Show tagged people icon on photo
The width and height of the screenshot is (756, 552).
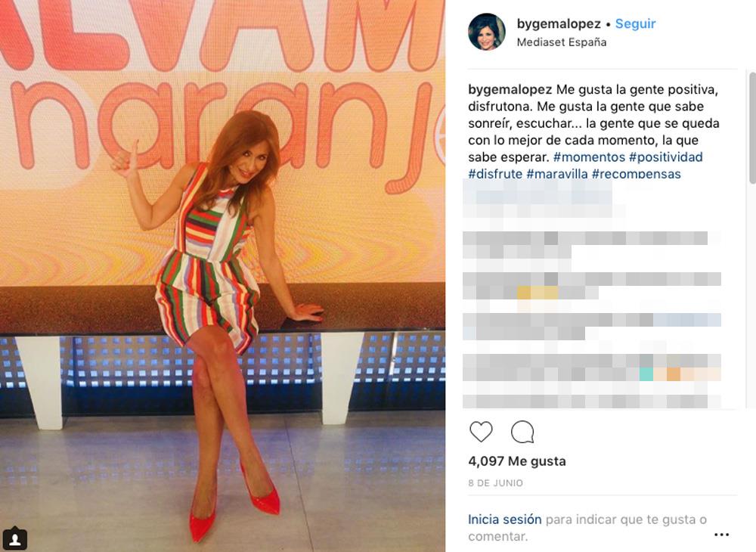pos(15,538)
